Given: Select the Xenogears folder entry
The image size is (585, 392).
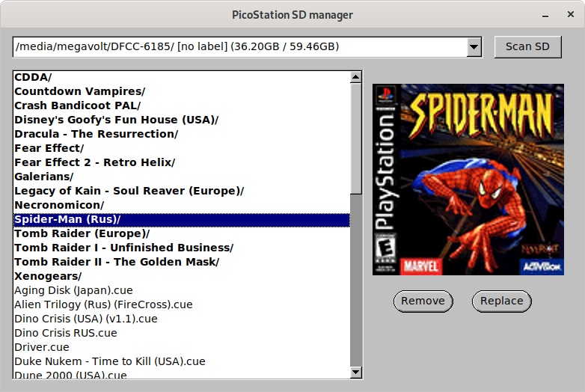Looking at the screenshot, I should pos(47,276).
